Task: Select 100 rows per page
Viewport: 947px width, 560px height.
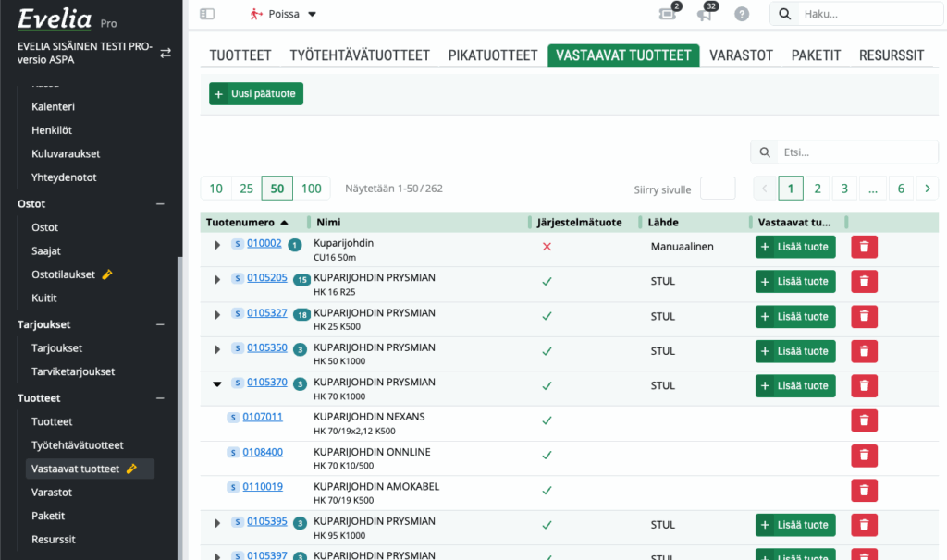Action: tap(312, 189)
